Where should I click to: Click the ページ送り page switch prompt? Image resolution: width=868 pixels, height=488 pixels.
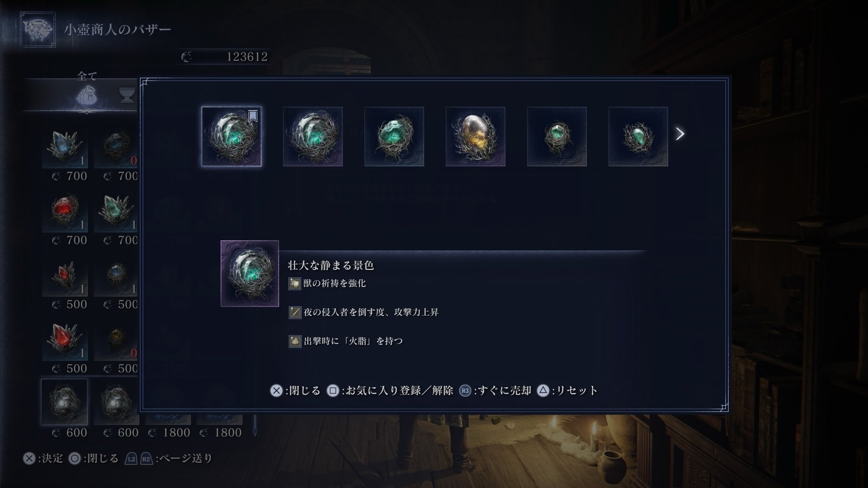(x=169, y=458)
